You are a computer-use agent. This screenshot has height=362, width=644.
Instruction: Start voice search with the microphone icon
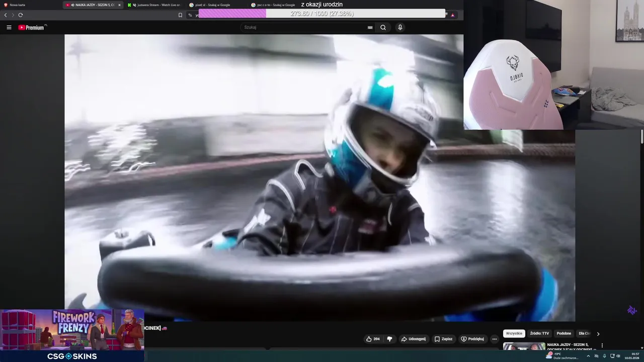[400, 28]
